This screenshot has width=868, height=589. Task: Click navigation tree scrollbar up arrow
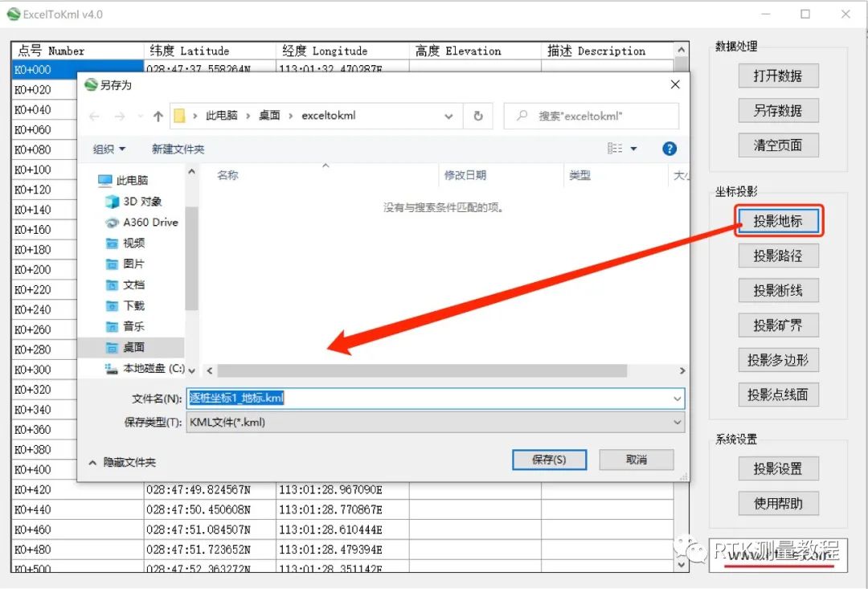(191, 172)
